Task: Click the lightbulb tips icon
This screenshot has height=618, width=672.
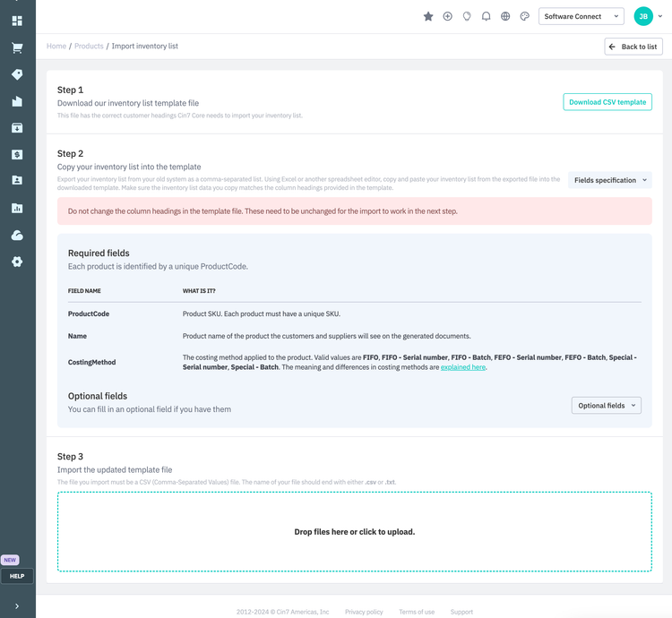Action: 467,16
